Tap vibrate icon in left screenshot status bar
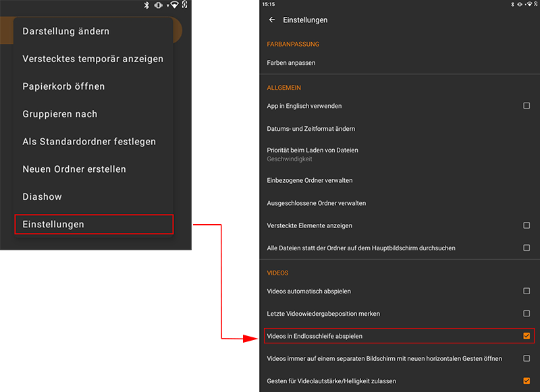 pyautogui.click(x=159, y=5)
